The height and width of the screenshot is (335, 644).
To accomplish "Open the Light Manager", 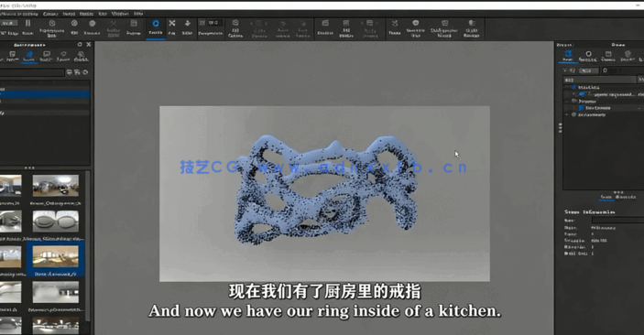I will [472, 27].
